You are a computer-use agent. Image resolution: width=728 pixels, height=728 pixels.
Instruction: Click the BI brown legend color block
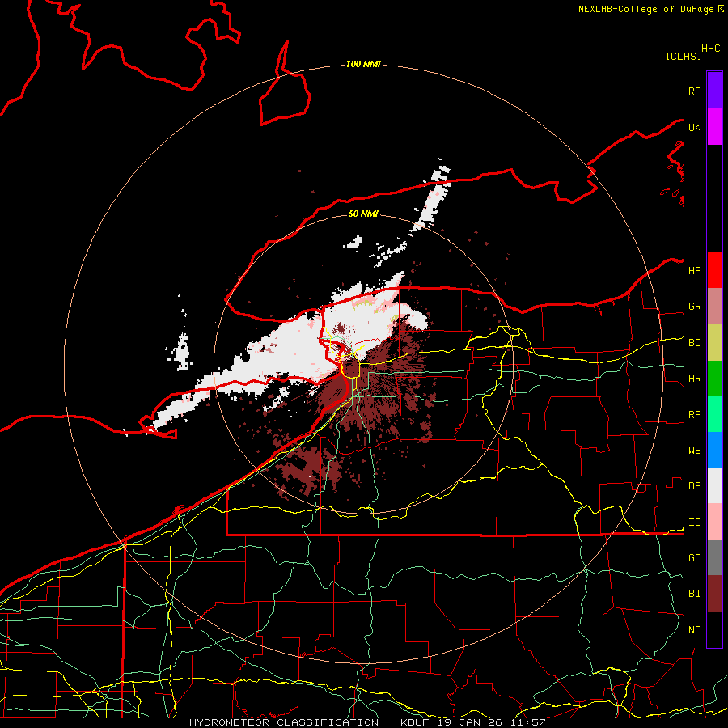[714, 594]
